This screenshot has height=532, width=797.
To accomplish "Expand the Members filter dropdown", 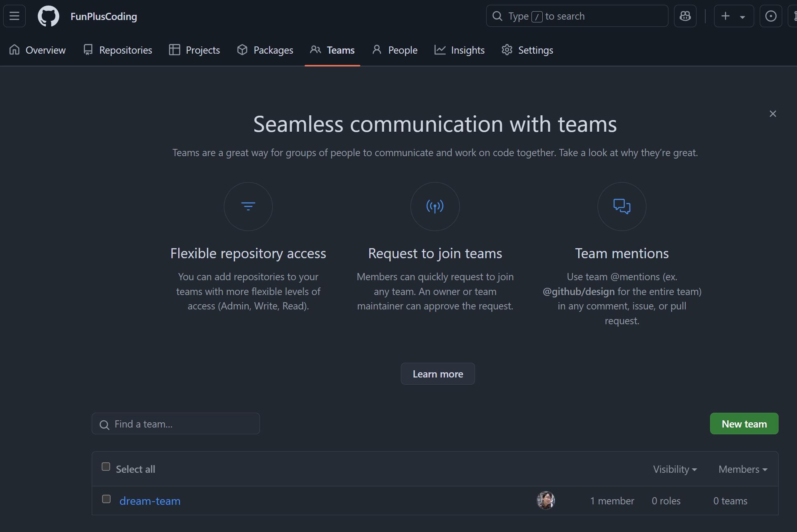I will [x=743, y=469].
